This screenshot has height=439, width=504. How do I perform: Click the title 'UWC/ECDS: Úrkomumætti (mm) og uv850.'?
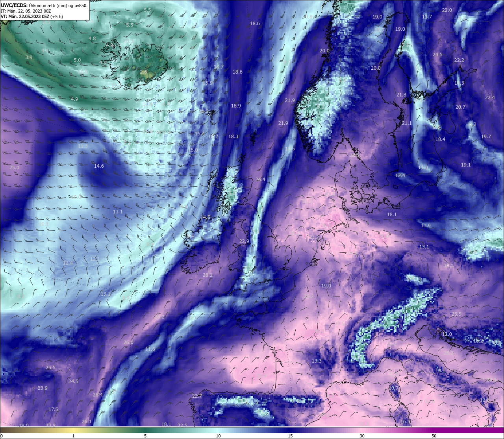(x=44, y=5)
